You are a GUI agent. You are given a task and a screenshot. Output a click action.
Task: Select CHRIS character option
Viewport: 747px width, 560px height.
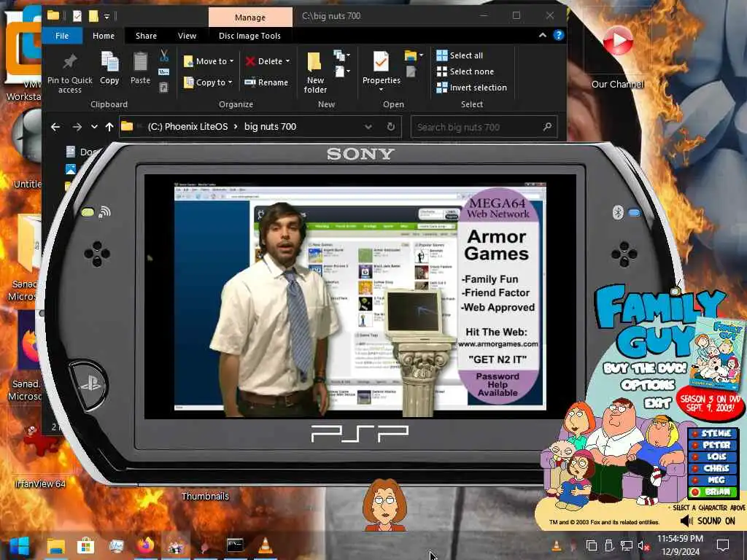pos(713,468)
